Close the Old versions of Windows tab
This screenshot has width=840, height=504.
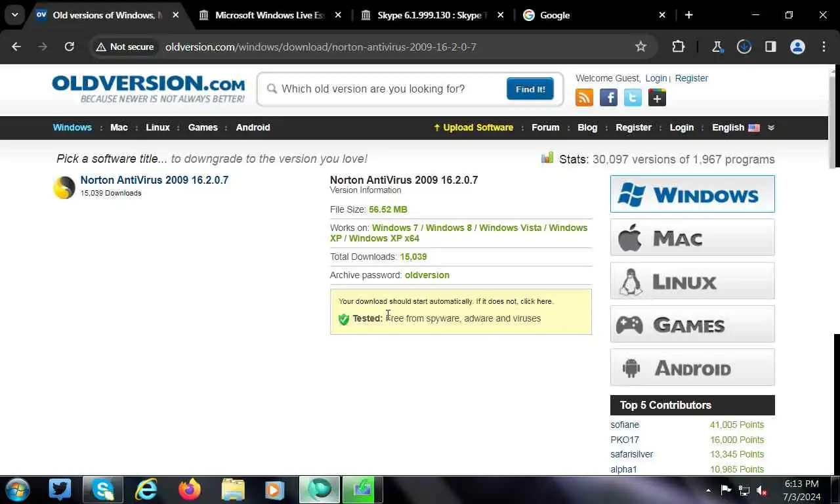pyautogui.click(x=175, y=15)
